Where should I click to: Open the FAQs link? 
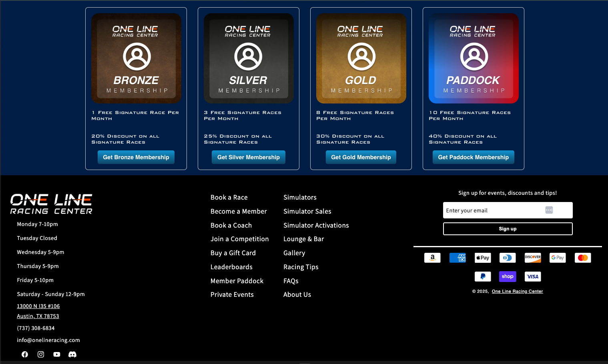(x=291, y=281)
